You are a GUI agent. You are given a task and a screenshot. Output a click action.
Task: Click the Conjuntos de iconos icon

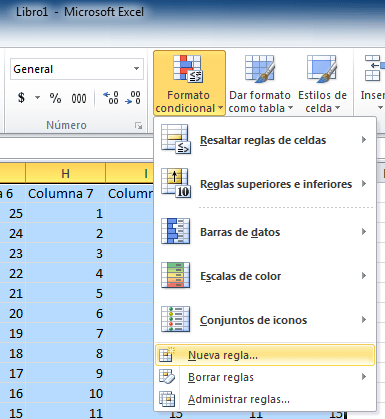point(175,319)
